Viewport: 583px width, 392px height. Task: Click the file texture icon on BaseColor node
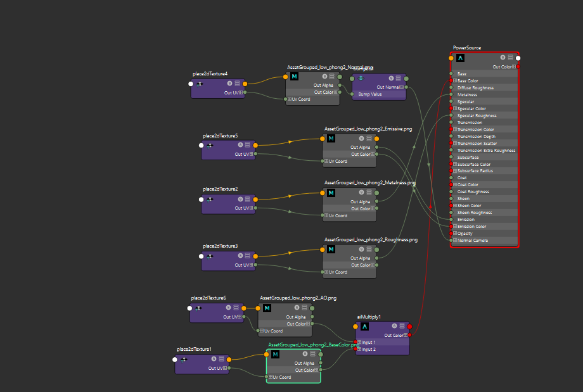tap(276, 355)
